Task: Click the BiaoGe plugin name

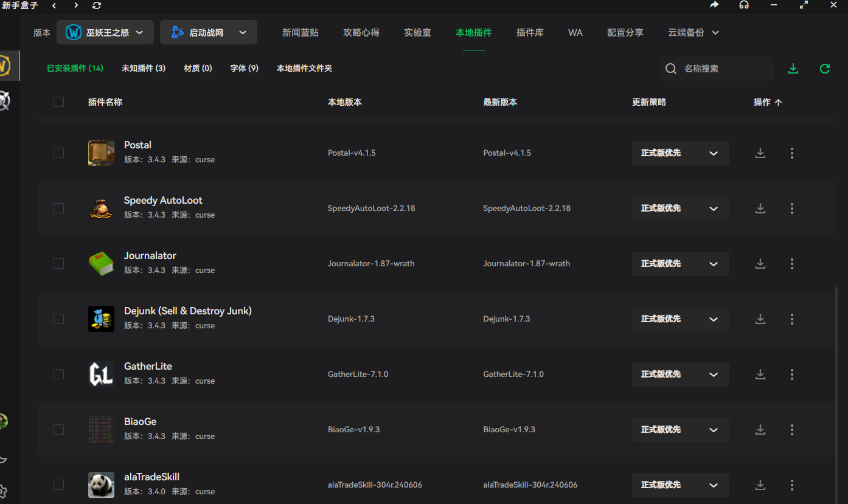Action: point(141,422)
